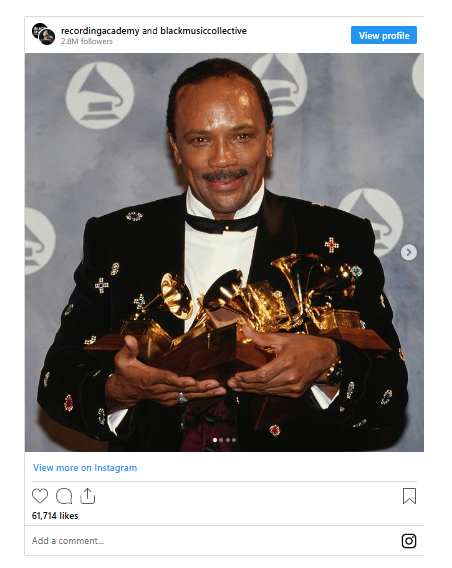Open the blackmusiccollective account name
This screenshot has height=568, width=452.
pyautogui.click(x=204, y=31)
